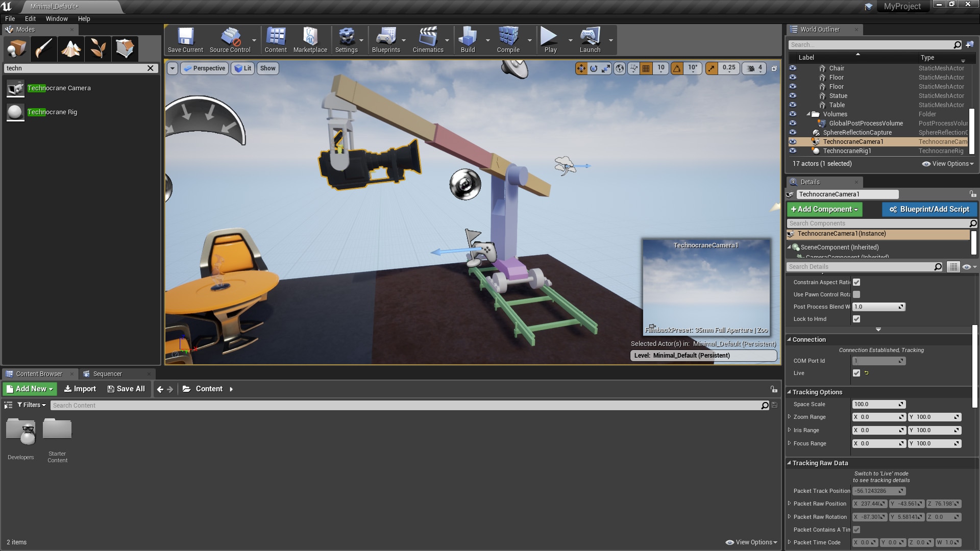Image resolution: width=980 pixels, height=551 pixels.
Task: Click the Save All button
Action: 126,389
